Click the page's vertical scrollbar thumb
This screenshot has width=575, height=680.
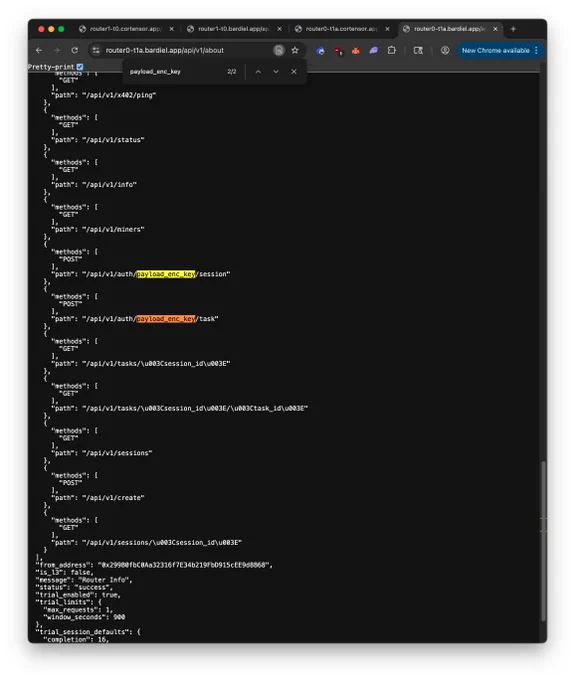[543, 542]
